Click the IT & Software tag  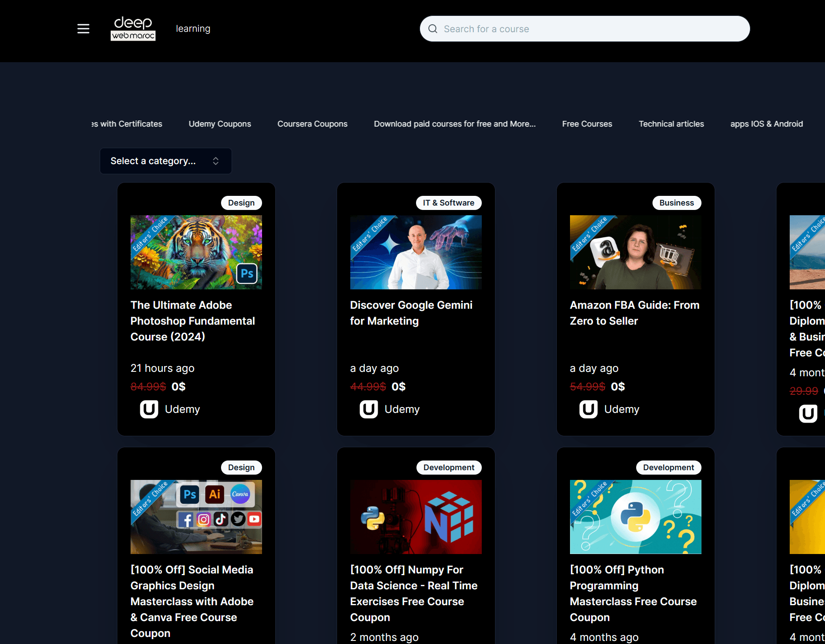pyautogui.click(x=449, y=203)
